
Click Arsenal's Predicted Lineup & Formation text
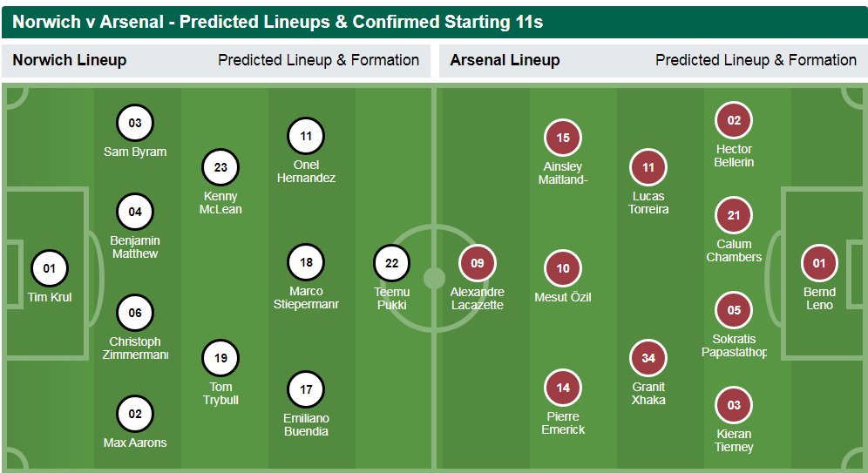tap(756, 60)
